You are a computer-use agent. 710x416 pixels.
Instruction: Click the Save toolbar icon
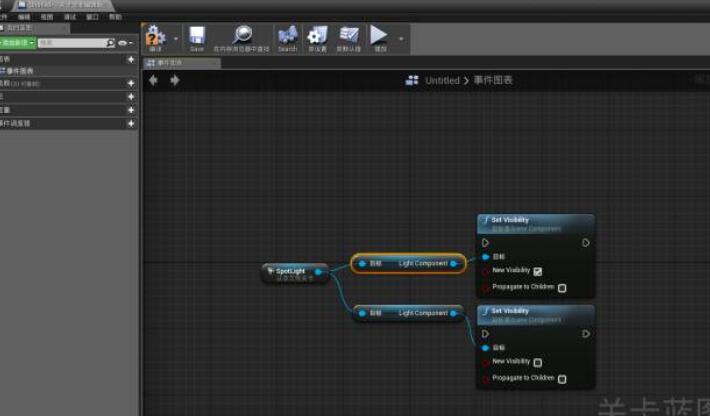coord(197,37)
